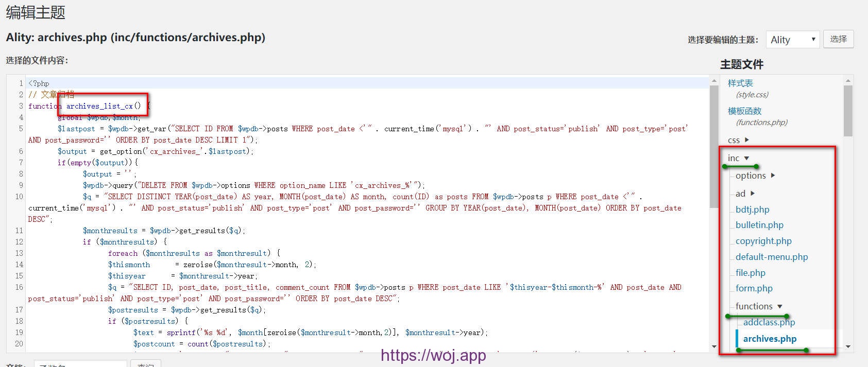Open default-menu.php file

[x=772, y=257]
